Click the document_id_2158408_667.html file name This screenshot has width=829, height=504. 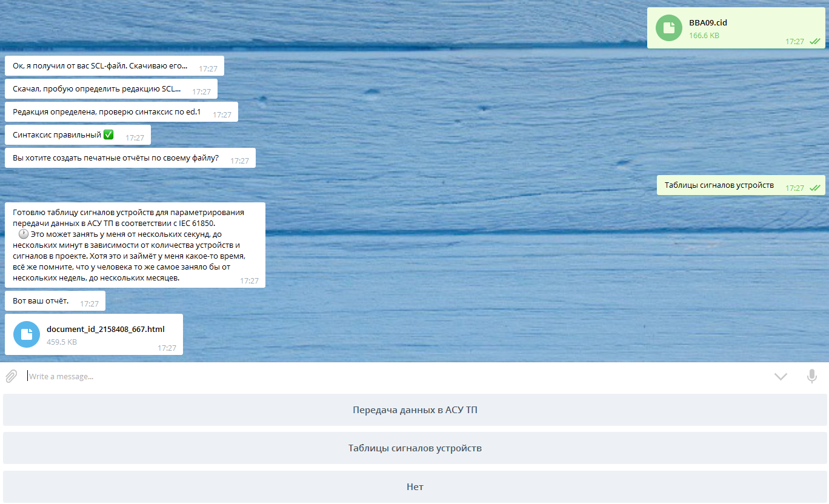click(x=105, y=330)
